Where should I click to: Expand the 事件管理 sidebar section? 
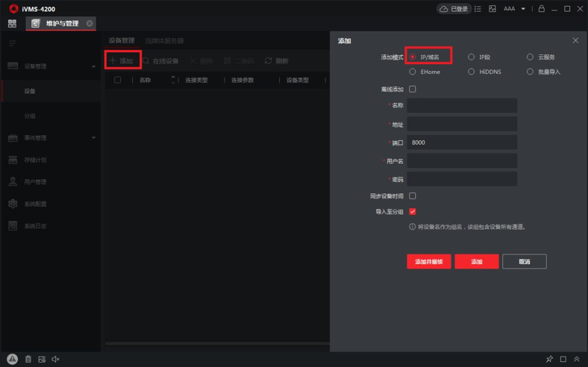pos(94,138)
